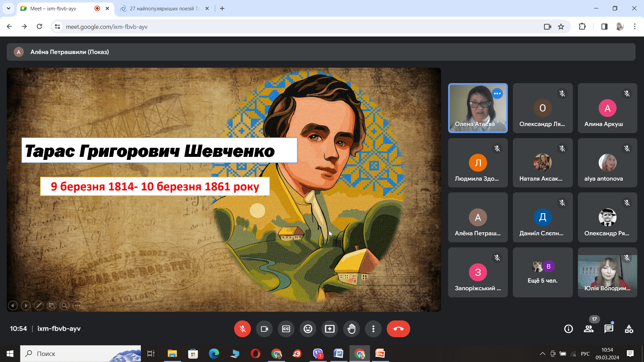Open taskbar clock showing 09.03.2024
Viewport: 644px width, 362px height.
(x=607, y=354)
